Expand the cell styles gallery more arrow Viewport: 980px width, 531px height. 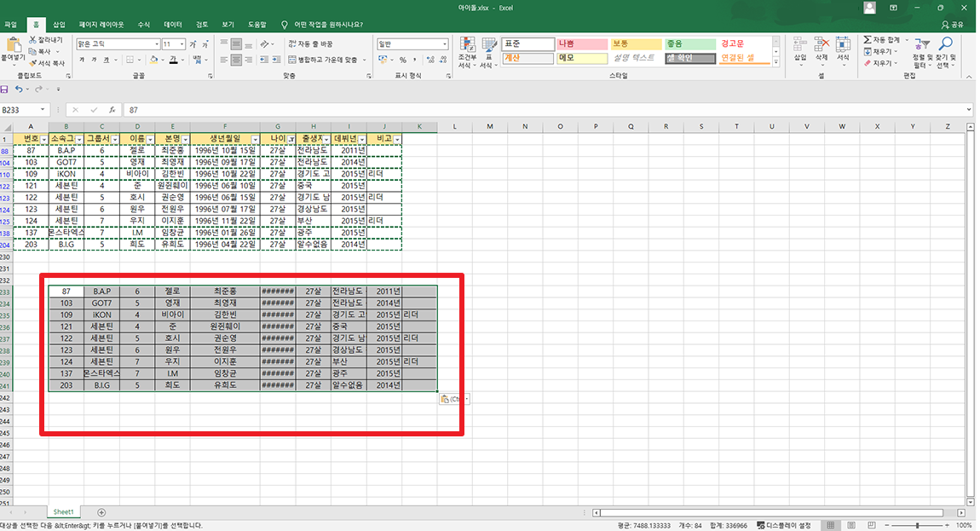click(x=775, y=62)
